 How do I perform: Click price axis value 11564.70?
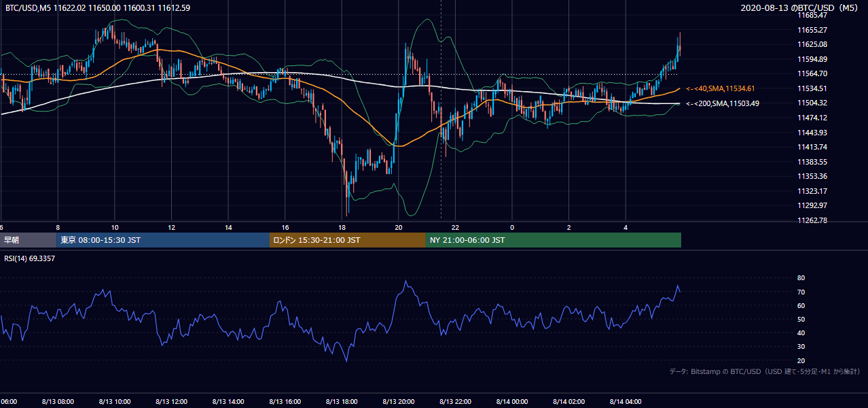[812, 73]
